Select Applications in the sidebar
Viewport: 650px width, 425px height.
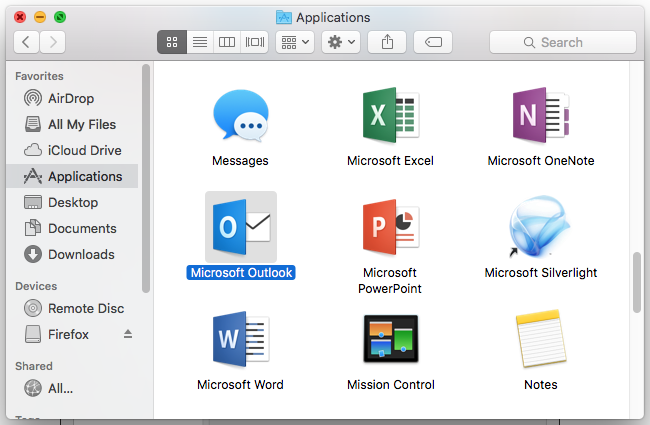coord(73,176)
